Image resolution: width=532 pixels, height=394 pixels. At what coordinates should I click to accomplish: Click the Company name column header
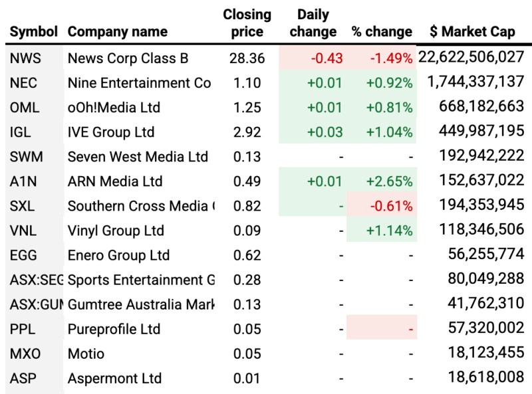(117, 31)
